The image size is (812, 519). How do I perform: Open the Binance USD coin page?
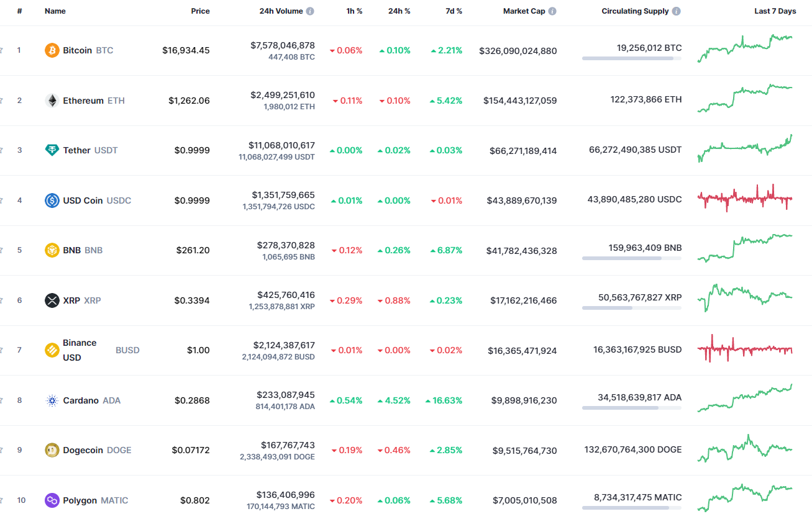pos(80,350)
